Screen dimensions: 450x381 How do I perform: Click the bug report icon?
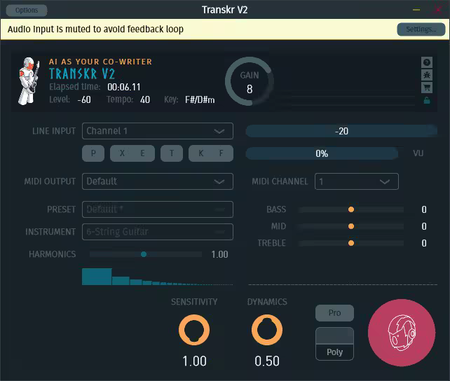[x=427, y=75]
